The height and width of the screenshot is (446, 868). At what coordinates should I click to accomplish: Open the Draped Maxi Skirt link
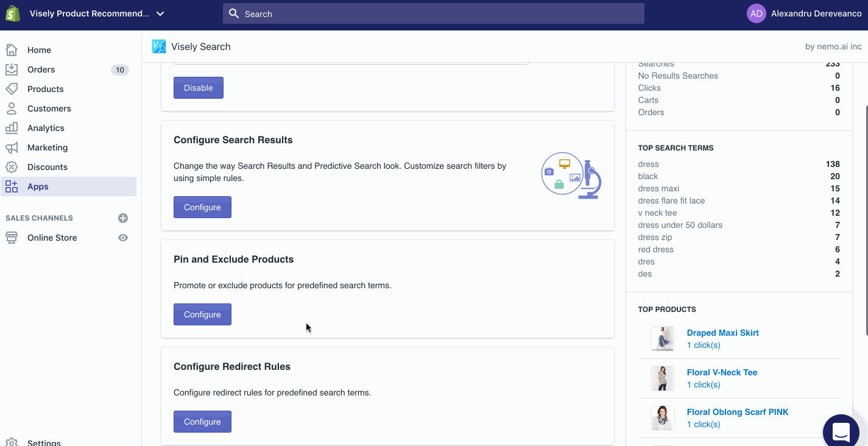(722, 333)
